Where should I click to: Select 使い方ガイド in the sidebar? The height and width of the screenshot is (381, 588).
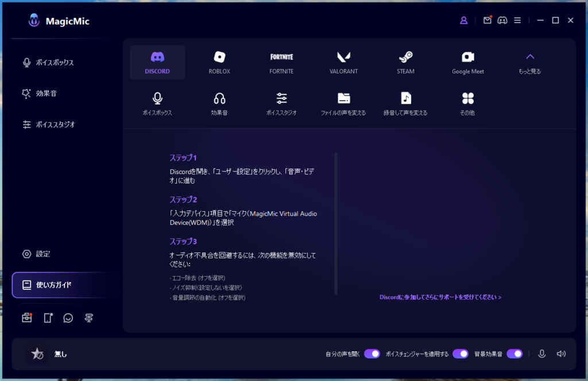point(61,285)
